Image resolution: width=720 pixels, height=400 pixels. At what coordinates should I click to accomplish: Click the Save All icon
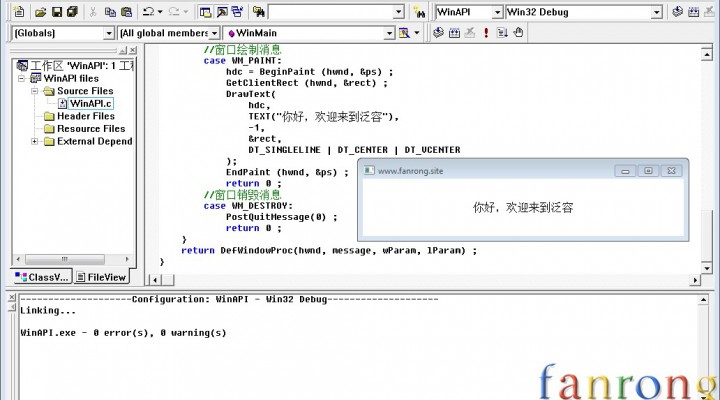click(x=72, y=12)
